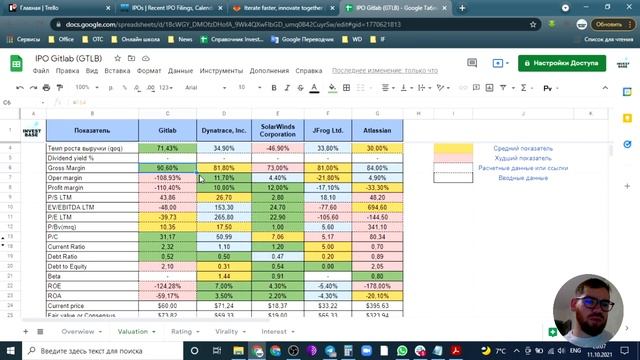The image size is (640, 360).
Task: Open the Valuation tab dropdown arrow
Action: [x=154, y=332]
